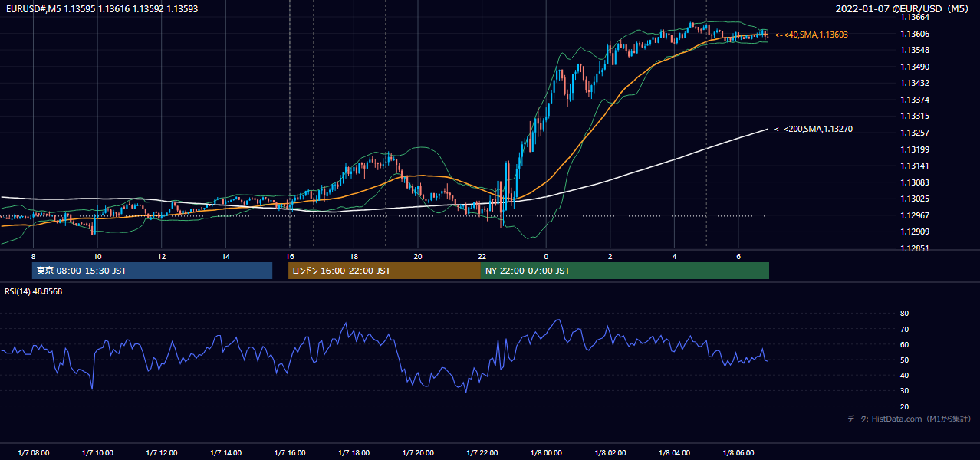Click RSI axis level 40
Viewport: 980px width, 460px height.
pyautogui.click(x=904, y=375)
